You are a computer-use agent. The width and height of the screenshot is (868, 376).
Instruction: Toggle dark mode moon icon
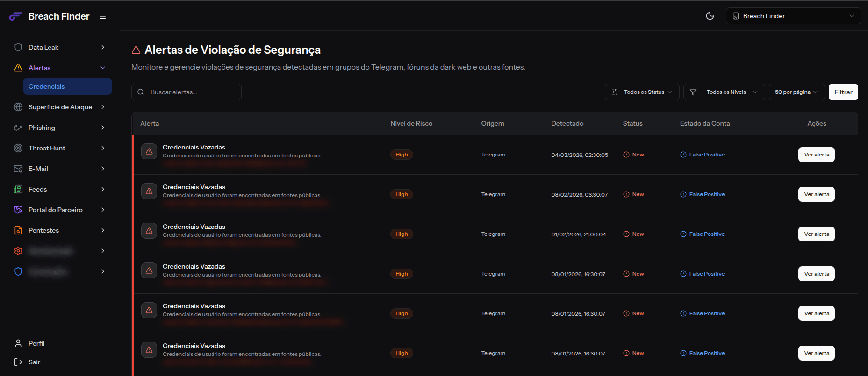[710, 16]
